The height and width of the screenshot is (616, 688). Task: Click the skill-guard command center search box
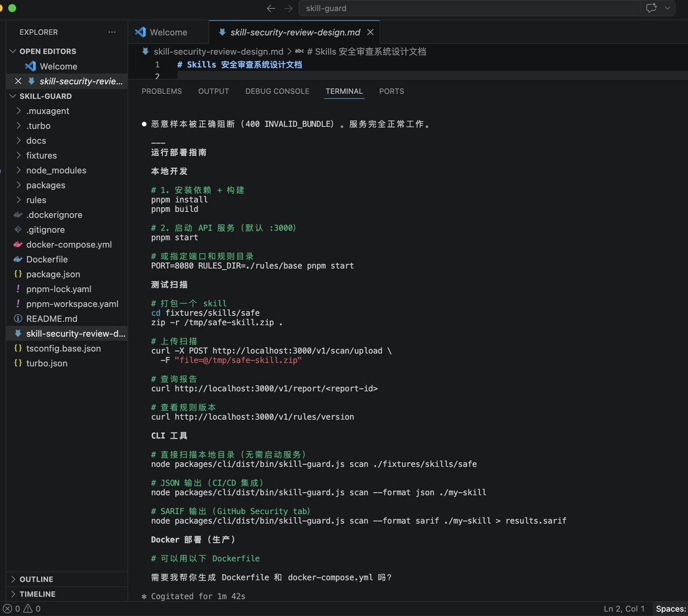[x=470, y=8]
